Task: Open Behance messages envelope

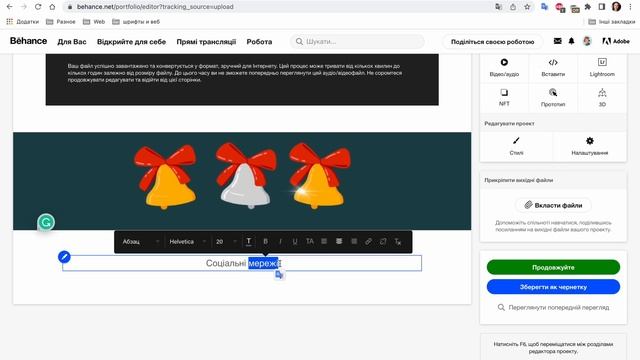Action: coord(557,41)
